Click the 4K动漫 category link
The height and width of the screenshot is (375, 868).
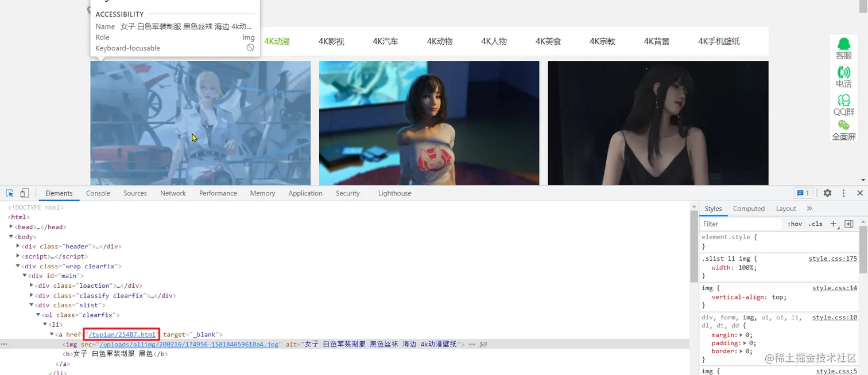click(x=277, y=41)
